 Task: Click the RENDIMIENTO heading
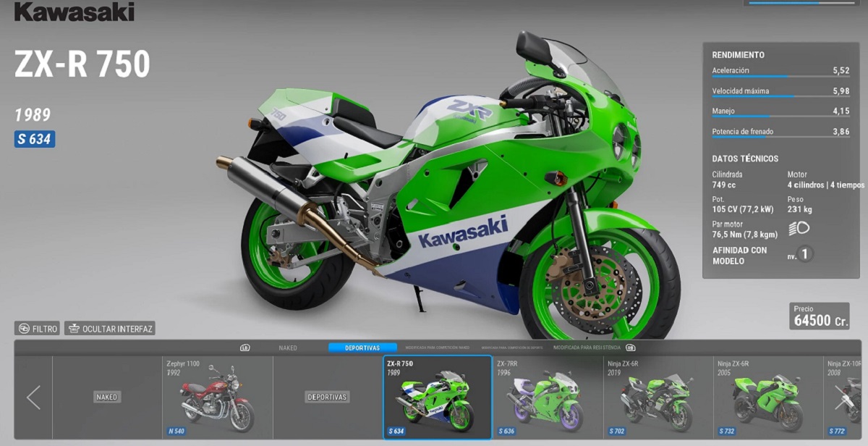click(x=738, y=55)
